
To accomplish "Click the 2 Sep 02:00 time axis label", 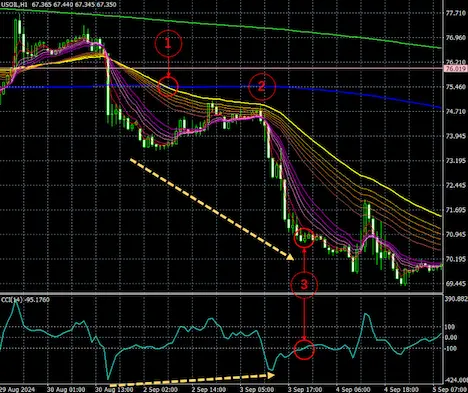I will pyautogui.click(x=160, y=389).
